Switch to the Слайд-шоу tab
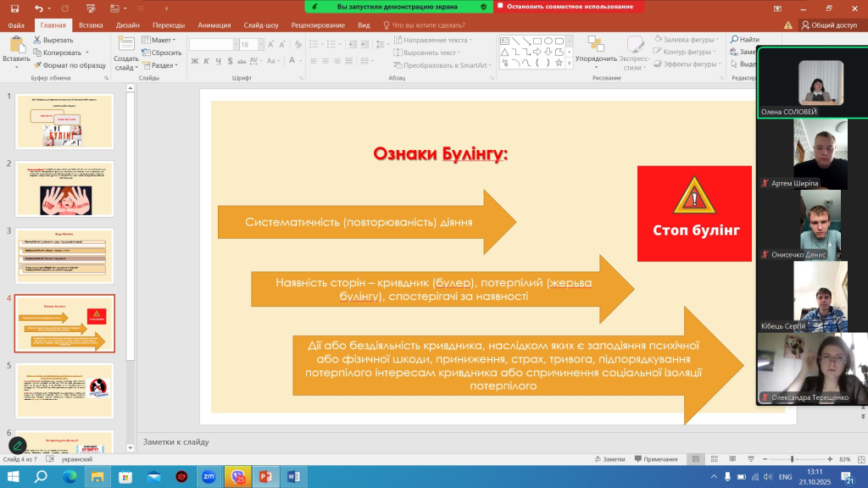 pyautogui.click(x=261, y=25)
